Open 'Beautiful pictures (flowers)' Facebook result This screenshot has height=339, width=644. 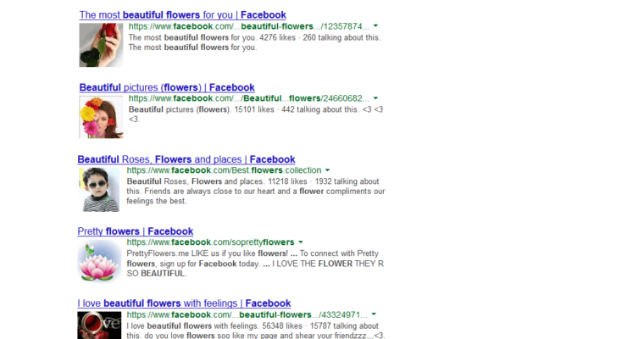[167, 87]
